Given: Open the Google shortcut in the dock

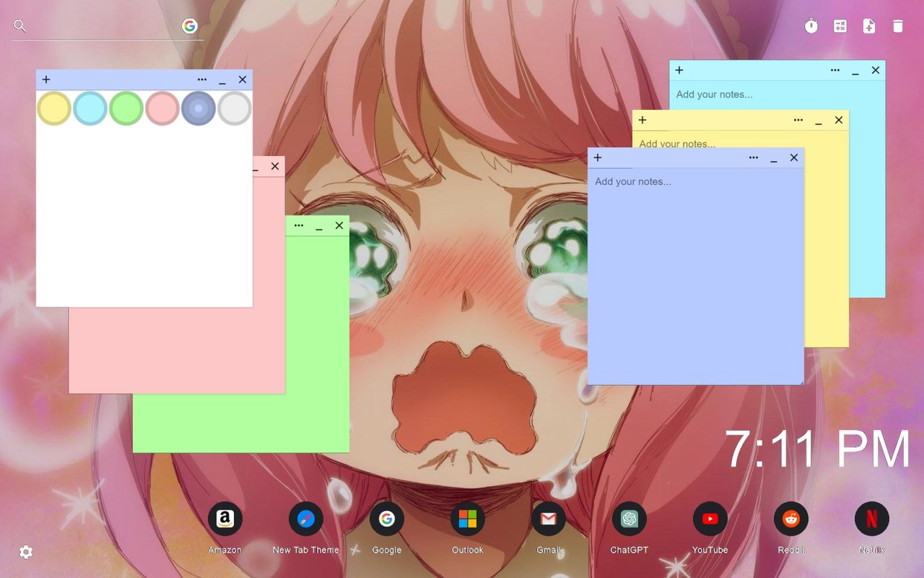Looking at the screenshot, I should pyautogui.click(x=387, y=519).
